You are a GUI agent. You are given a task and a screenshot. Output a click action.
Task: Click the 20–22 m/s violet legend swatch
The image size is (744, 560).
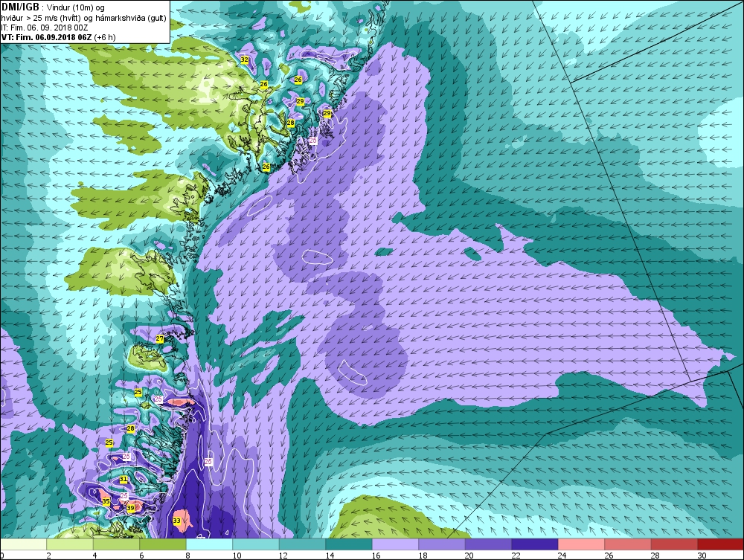click(x=488, y=544)
